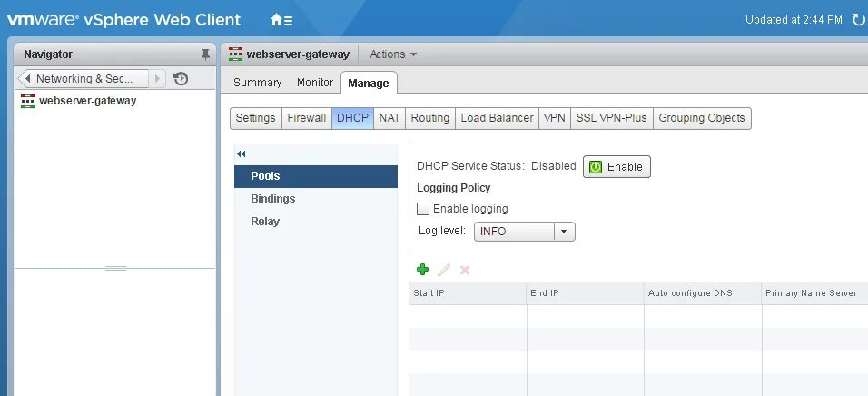Viewport: 868px width, 396px height.
Task: Click the refresh icon in header
Action: 858,19
